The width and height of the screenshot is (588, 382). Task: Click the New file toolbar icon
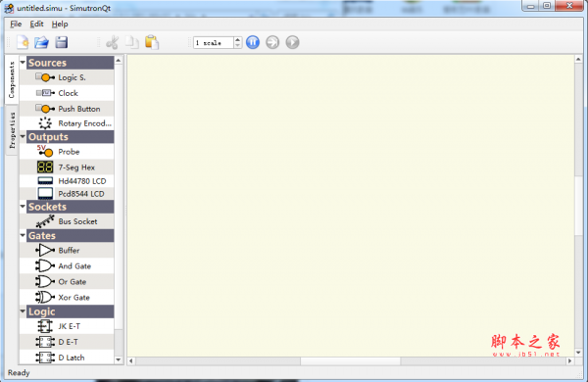[23, 42]
